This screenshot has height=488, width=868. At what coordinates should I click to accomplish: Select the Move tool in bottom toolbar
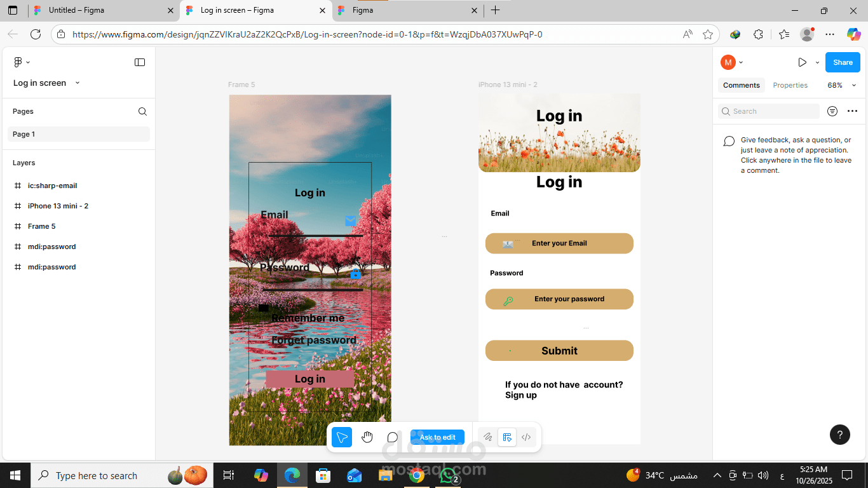coord(341,437)
